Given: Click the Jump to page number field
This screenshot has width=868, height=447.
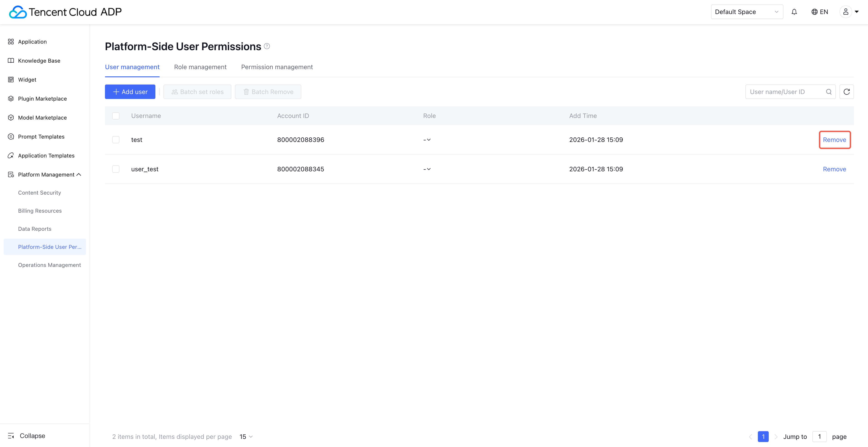Looking at the screenshot, I should click(x=819, y=437).
